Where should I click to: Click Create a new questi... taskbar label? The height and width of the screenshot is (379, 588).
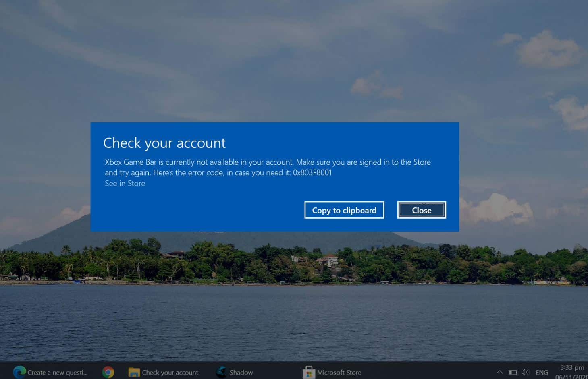[57, 373]
